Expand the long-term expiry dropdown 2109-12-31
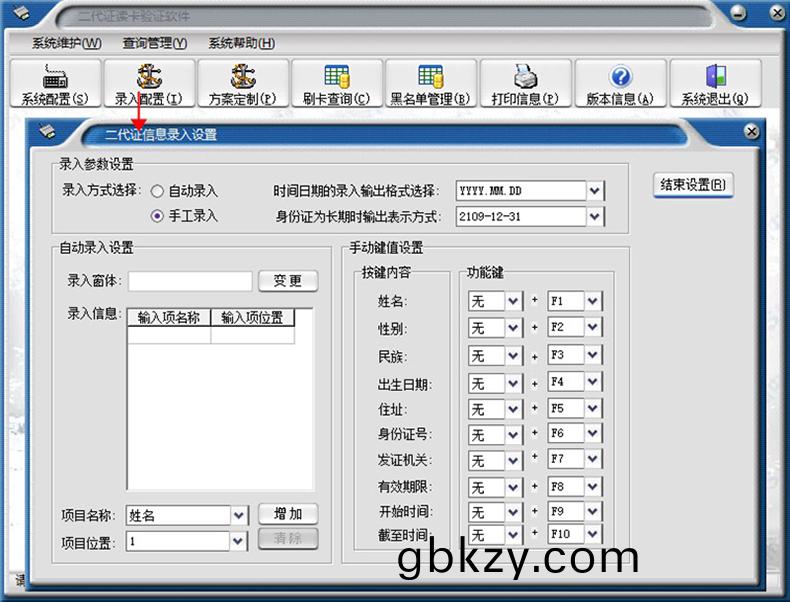790x602 pixels. coord(595,217)
